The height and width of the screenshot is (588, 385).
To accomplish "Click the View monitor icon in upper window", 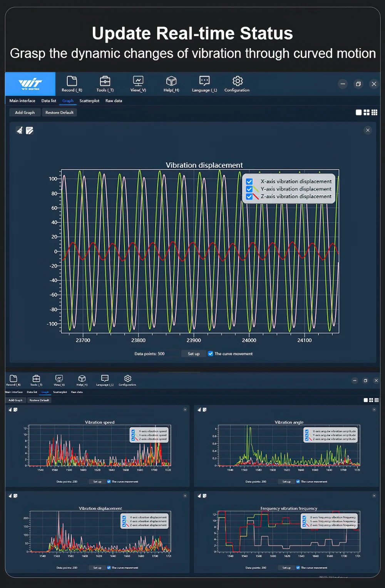I will 138,84.
